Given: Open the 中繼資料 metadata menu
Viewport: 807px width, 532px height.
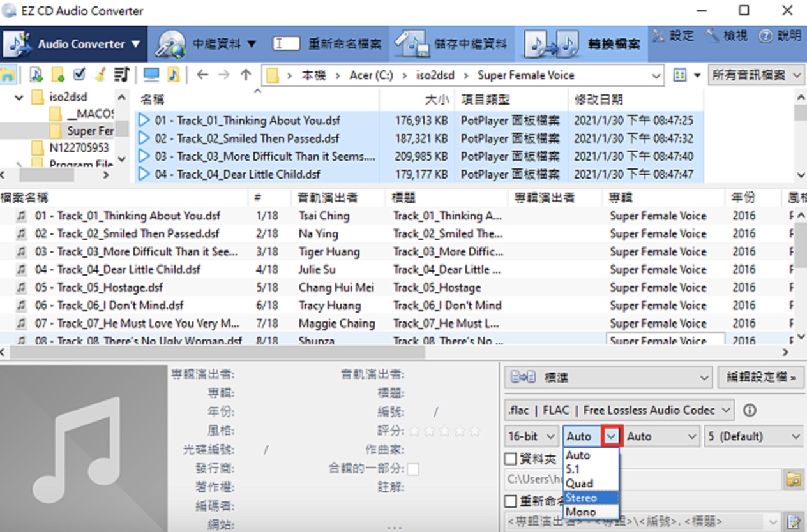Looking at the screenshot, I should [206, 44].
